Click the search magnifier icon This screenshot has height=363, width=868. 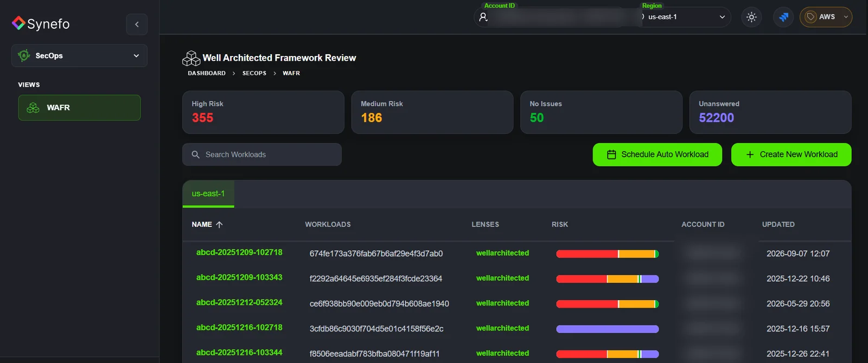196,155
